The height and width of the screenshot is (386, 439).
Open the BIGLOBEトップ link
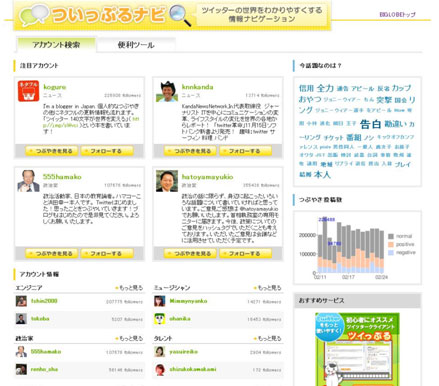397,15
